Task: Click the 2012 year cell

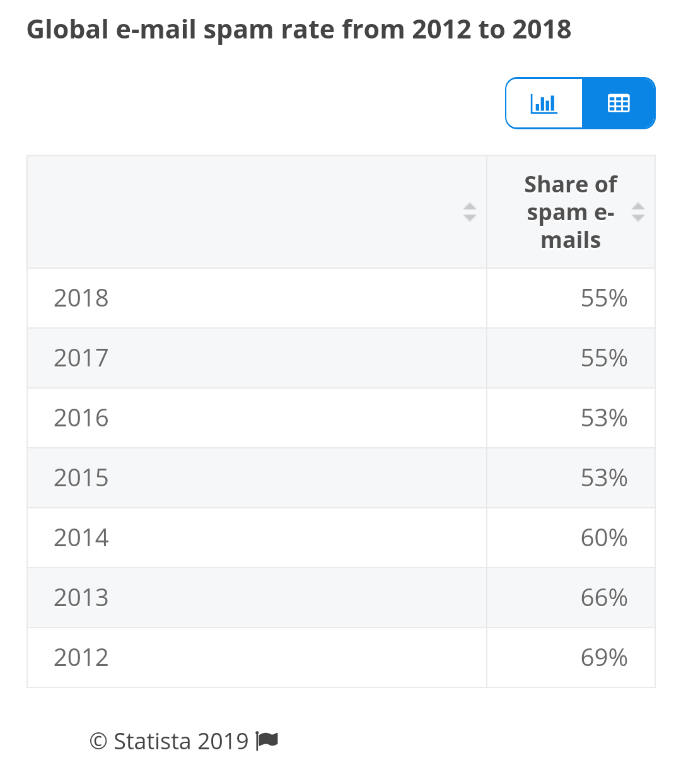Action: [x=257, y=657]
